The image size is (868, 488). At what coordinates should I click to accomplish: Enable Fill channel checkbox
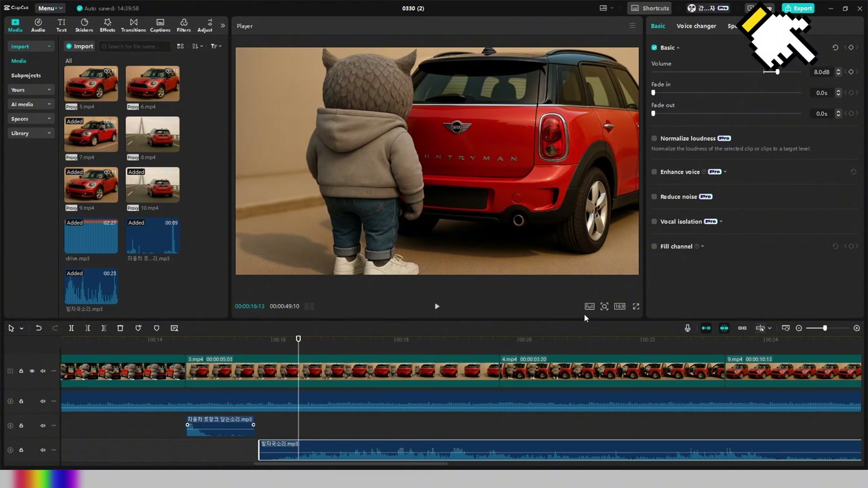(x=654, y=247)
